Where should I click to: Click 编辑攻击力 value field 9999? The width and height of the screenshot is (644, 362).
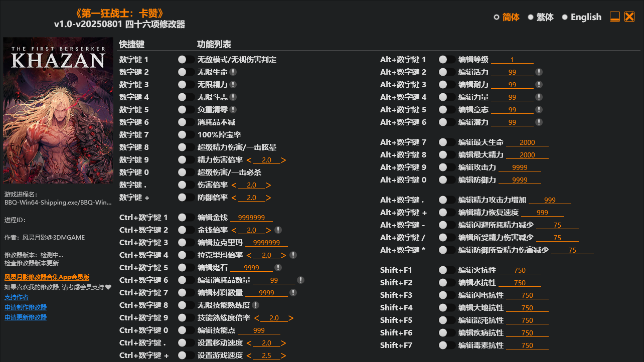[x=520, y=167]
